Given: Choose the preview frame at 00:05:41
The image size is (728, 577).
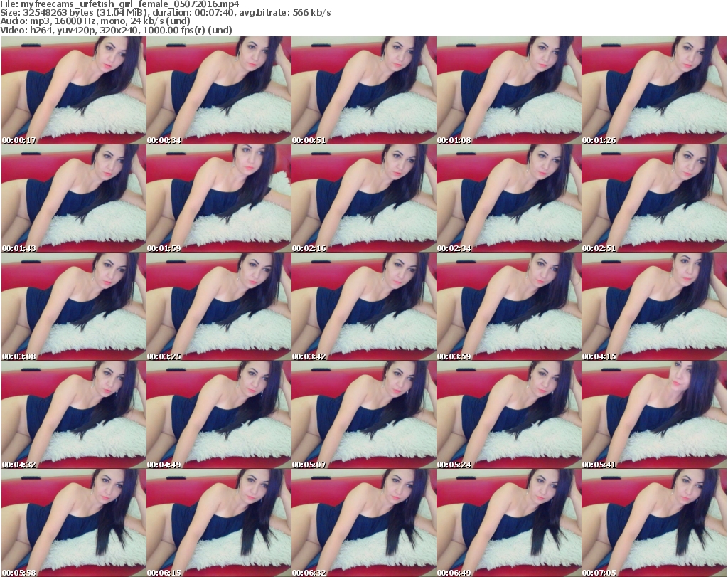Looking at the screenshot, I should [x=654, y=415].
